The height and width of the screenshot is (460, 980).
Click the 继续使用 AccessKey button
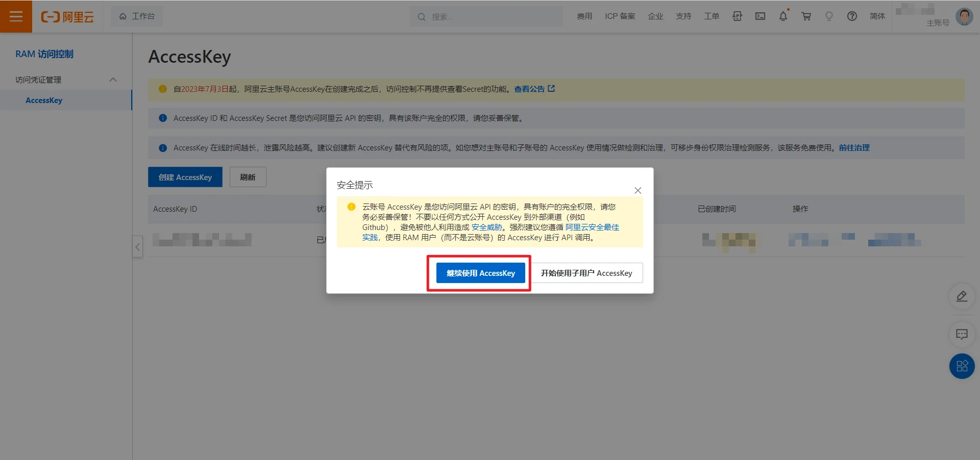(x=480, y=273)
